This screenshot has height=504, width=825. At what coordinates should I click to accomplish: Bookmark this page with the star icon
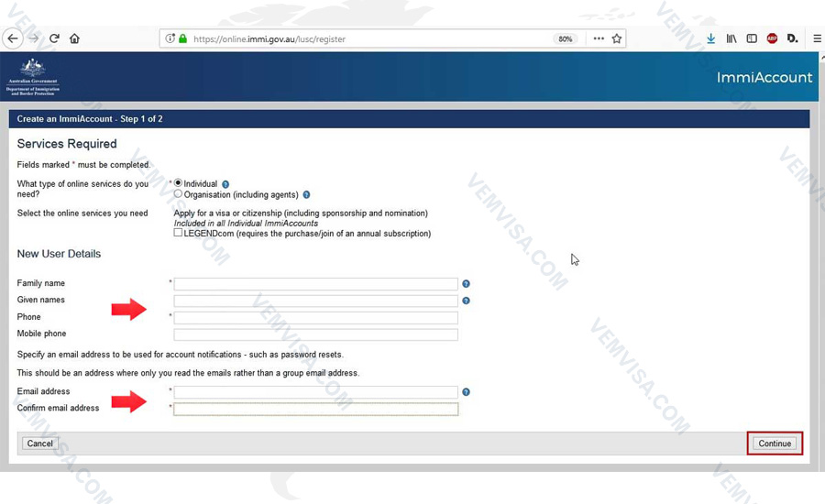click(617, 38)
